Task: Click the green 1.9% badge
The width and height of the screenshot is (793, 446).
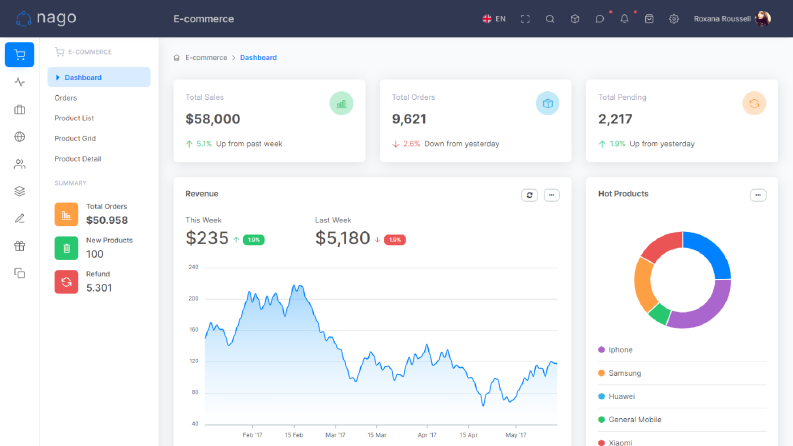Action: click(254, 240)
